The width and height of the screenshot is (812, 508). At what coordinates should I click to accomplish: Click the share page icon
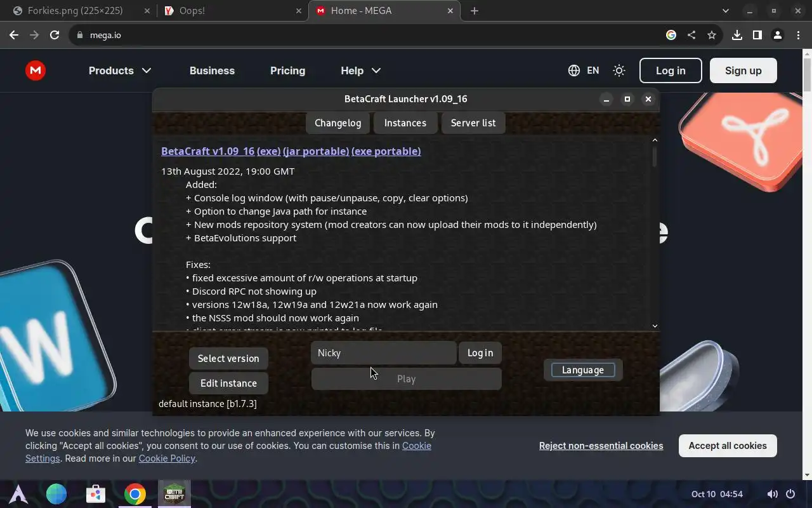pos(691,35)
